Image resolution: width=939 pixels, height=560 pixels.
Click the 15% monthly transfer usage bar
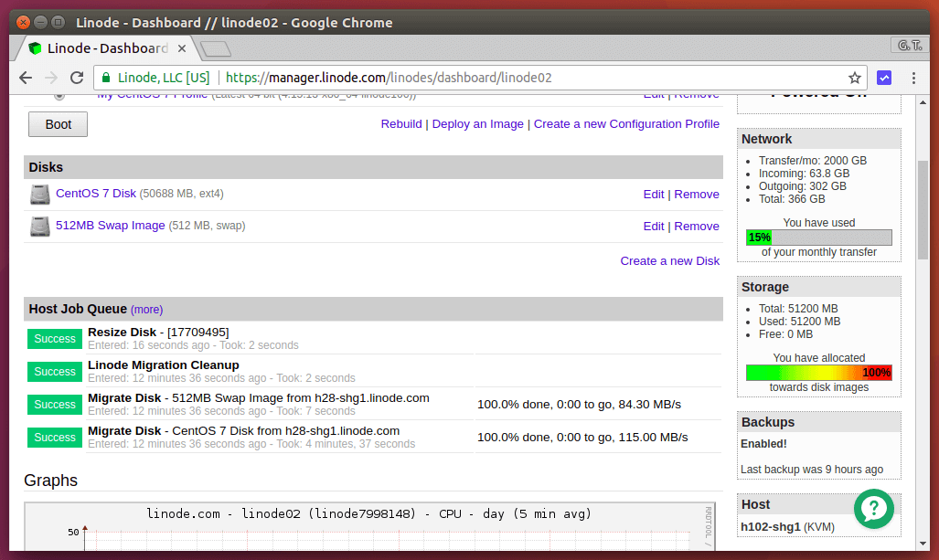(818, 238)
